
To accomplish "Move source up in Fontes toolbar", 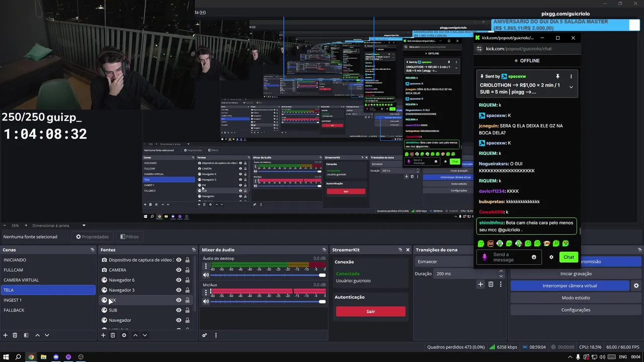I will pyautogui.click(x=135, y=335).
